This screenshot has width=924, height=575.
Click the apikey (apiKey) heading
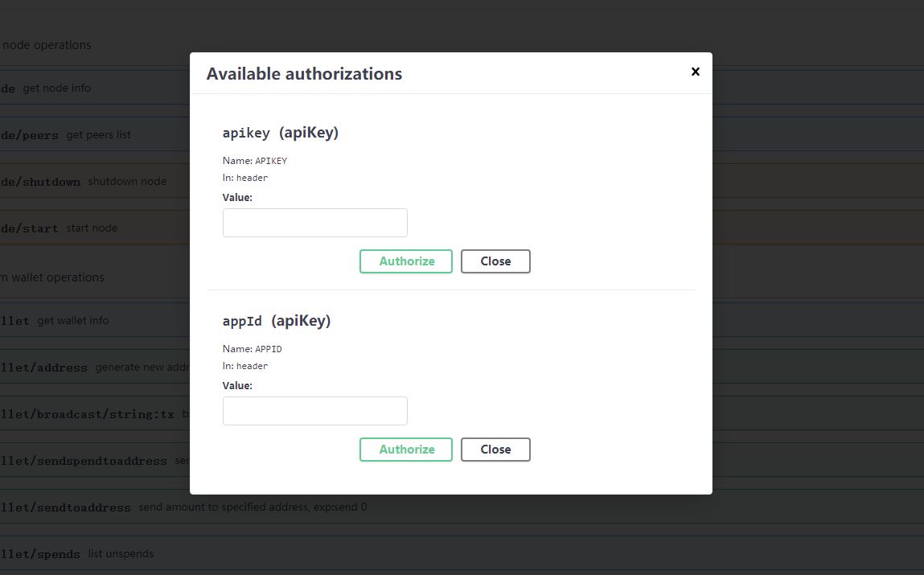click(x=281, y=133)
